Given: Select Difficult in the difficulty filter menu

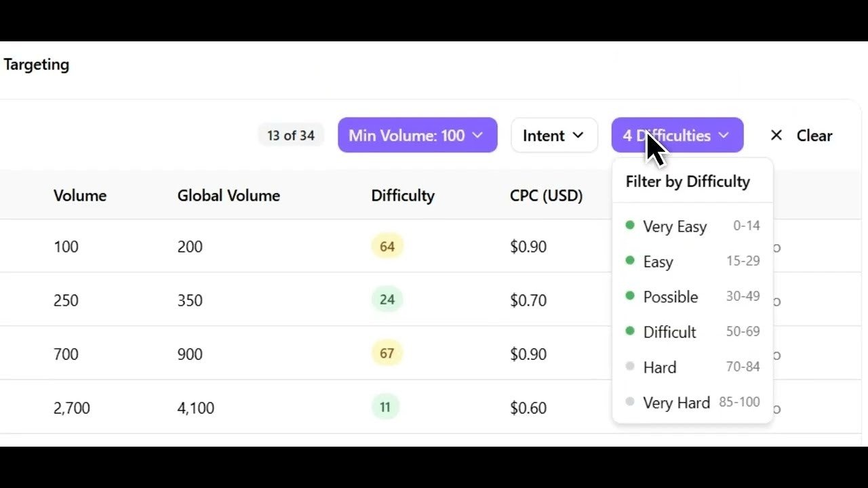Looking at the screenshot, I should [669, 331].
